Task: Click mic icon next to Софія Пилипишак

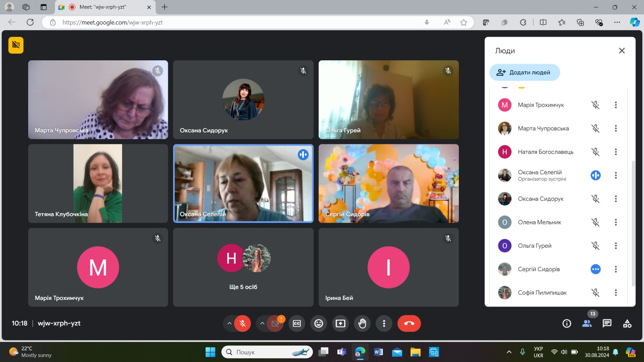Action: click(595, 292)
